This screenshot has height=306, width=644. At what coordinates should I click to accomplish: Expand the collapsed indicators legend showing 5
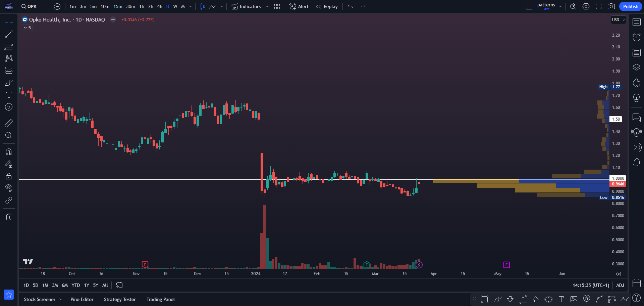click(27, 28)
